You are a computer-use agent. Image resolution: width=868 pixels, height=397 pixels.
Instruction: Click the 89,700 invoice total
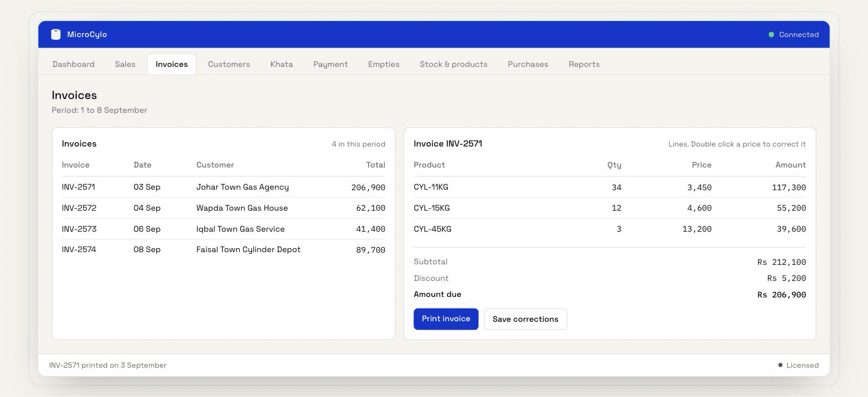click(370, 250)
